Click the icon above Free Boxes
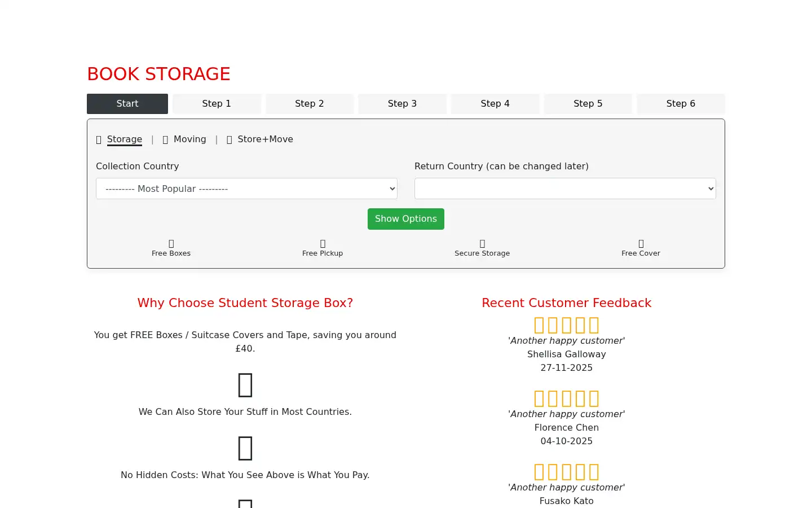The height and width of the screenshot is (508, 812). tap(171, 244)
